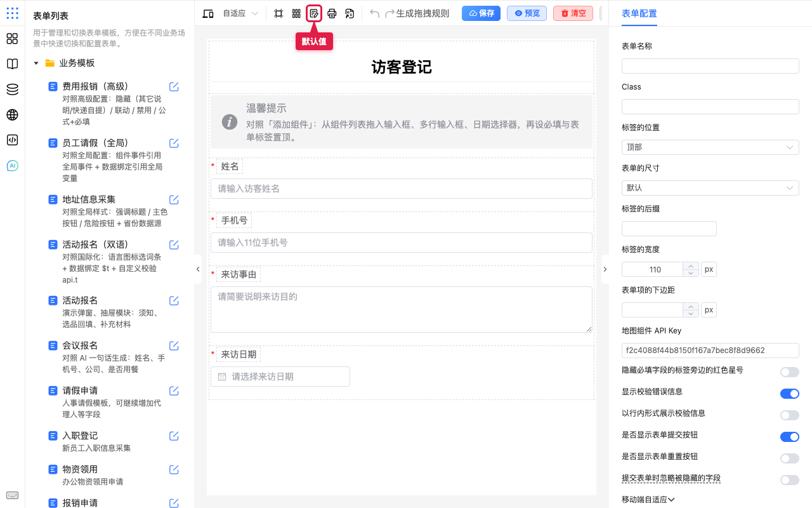The image size is (812, 508).
Task: Click edit icon for 地址信息采集
Action: [x=174, y=199]
